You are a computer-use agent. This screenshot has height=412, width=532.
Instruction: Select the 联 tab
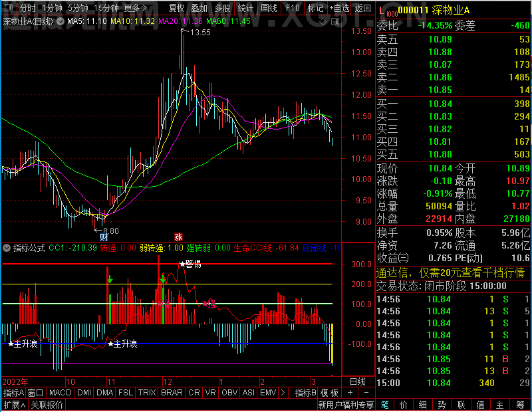461,405
